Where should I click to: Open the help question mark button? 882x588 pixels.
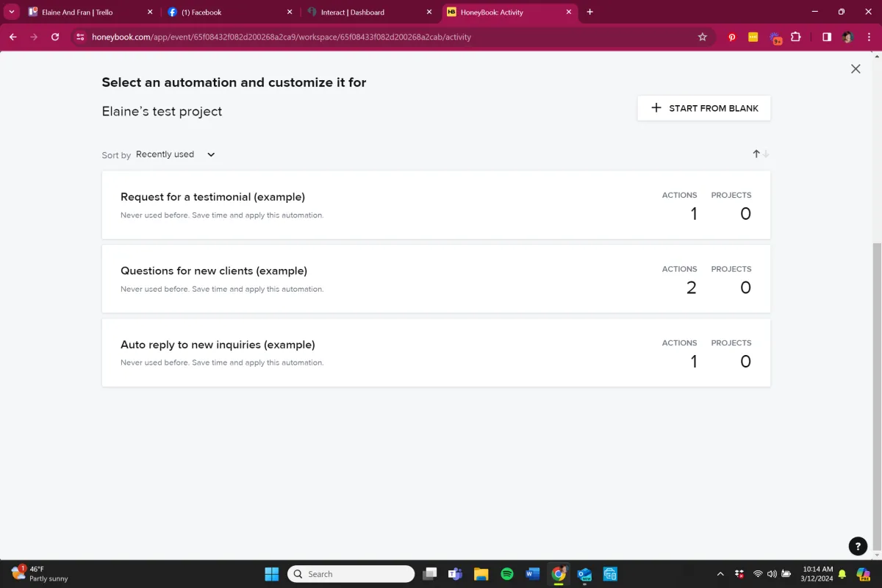tap(858, 546)
